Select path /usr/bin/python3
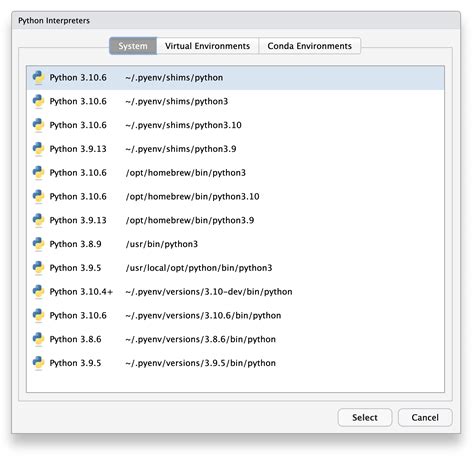474x458 pixels. click(162, 244)
